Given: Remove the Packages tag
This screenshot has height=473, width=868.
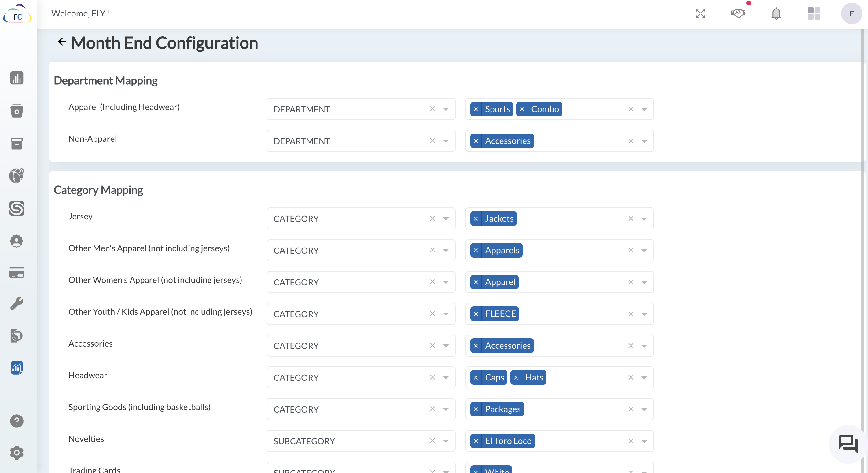Looking at the screenshot, I should coord(476,409).
